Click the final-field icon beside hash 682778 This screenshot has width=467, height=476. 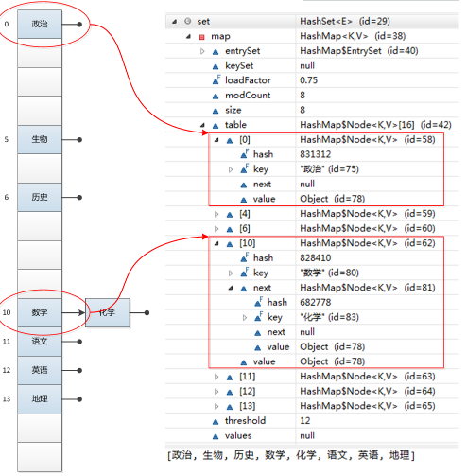point(258,302)
